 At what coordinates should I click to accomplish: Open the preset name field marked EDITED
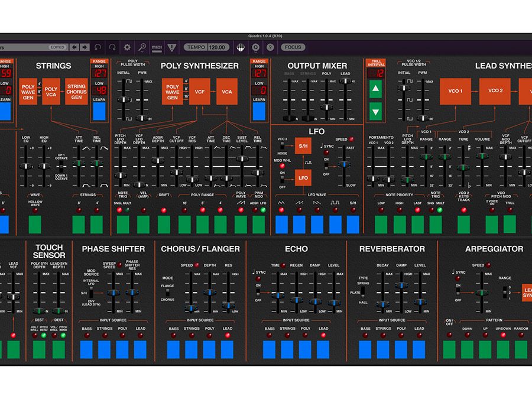34,47
